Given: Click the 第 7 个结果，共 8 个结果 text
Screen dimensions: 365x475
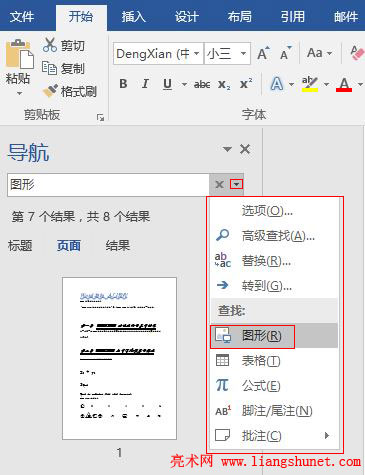Looking at the screenshot, I should [x=81, y=217].
